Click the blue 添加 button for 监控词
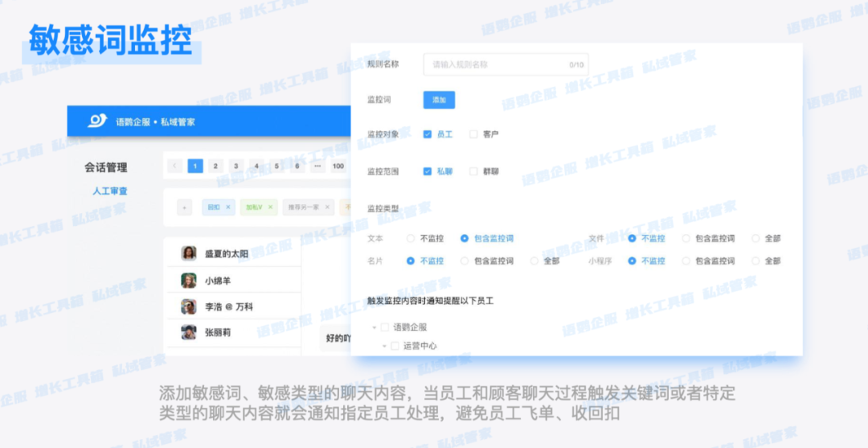 point(439,100)
